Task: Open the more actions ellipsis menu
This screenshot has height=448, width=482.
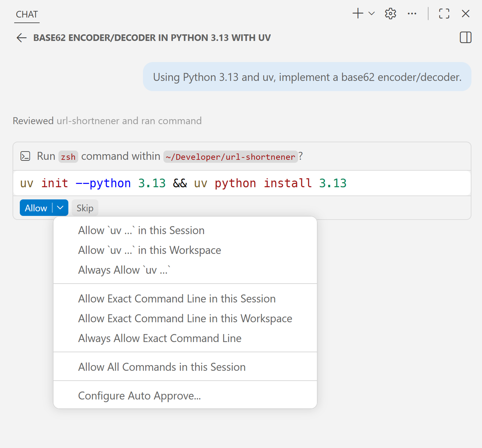Action: click(x=412, y=14)
